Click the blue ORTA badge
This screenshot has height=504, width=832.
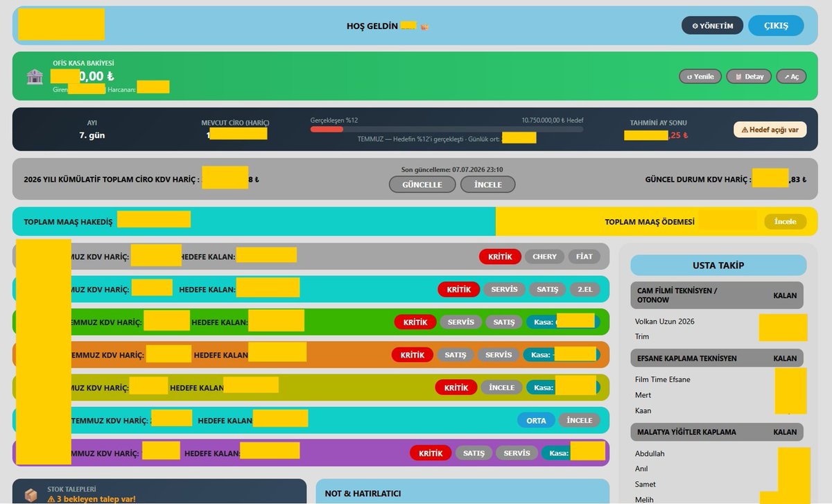[536, 420]
